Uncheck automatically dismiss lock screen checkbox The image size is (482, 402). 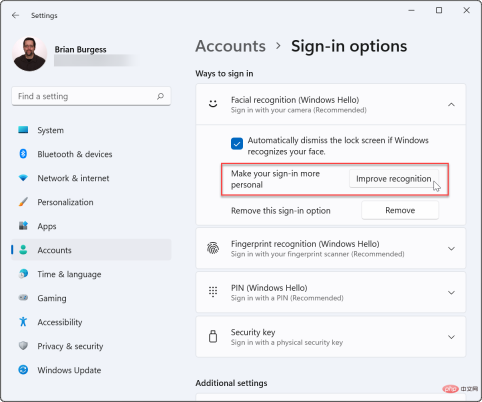237,144
